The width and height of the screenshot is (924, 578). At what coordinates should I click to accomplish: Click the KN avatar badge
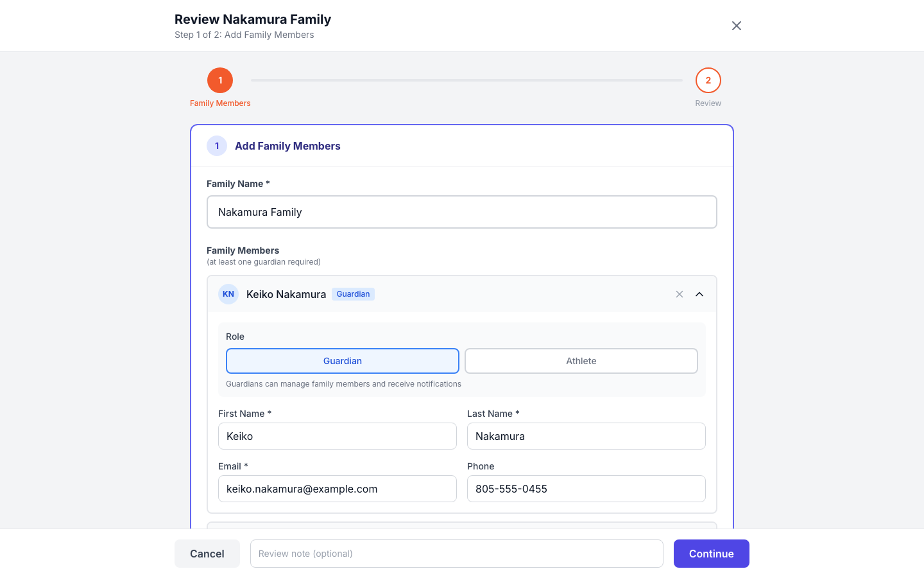click(x=228, y=294)
